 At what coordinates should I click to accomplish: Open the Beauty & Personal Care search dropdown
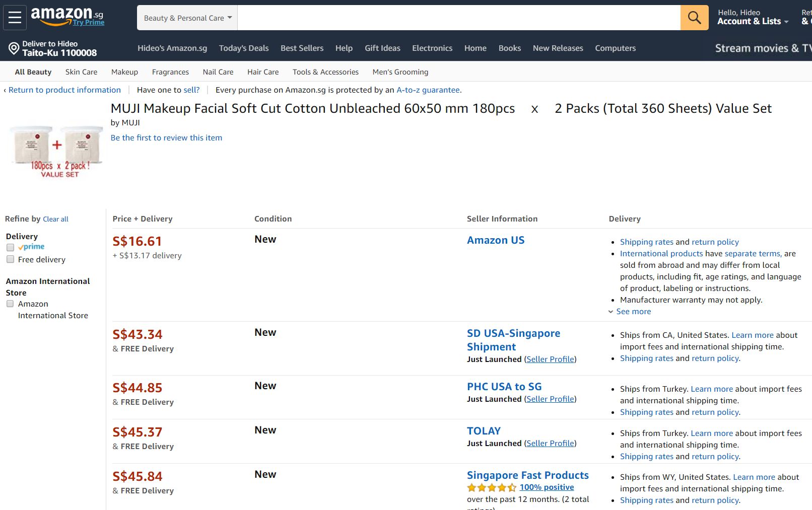(x=187, y=18)
